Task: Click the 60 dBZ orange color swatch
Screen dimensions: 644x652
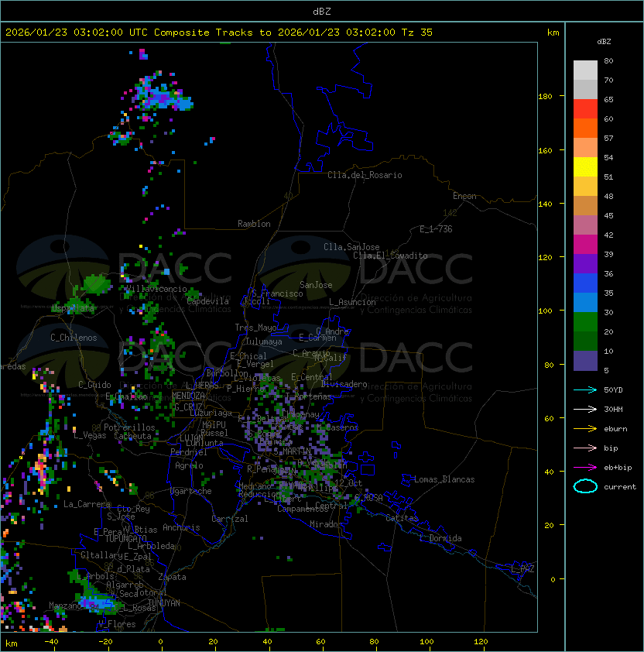Action: pos(585,128)
